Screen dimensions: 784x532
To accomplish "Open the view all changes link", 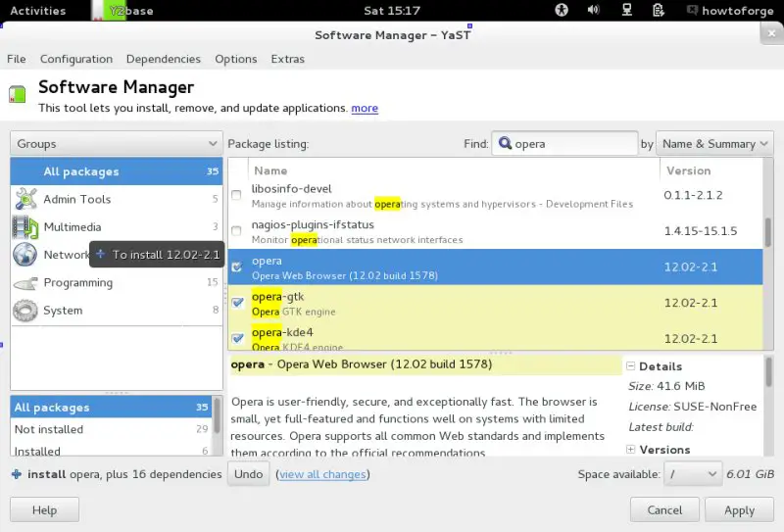I will pos(322,474).
